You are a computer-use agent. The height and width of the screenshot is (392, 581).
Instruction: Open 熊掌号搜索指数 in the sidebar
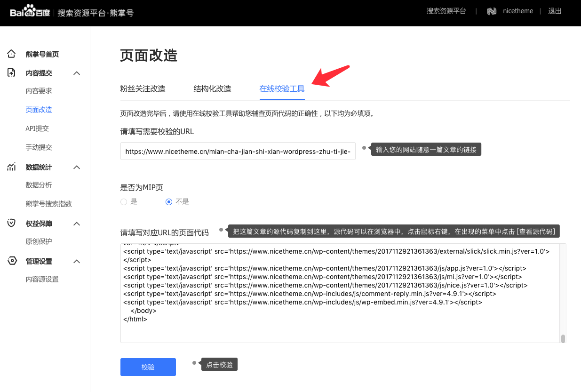49,204
